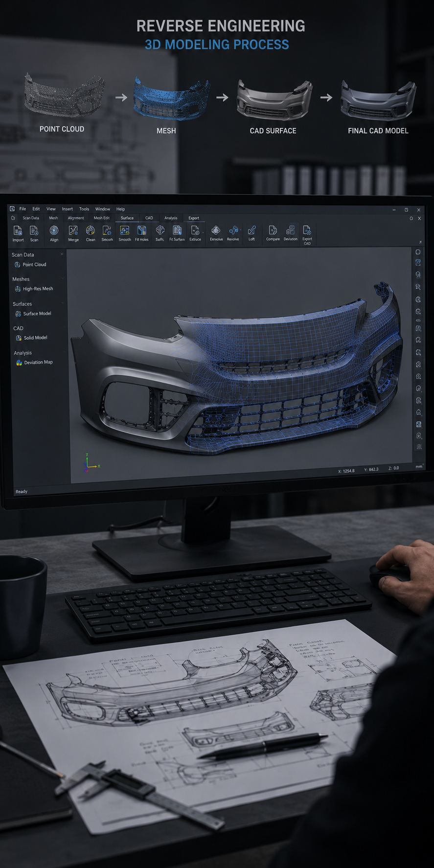Image resolution: width=434 pixels, height=868 pixels.
Task: Click the Z: 0.0 coordinate readout
Action: pos(394,468)
